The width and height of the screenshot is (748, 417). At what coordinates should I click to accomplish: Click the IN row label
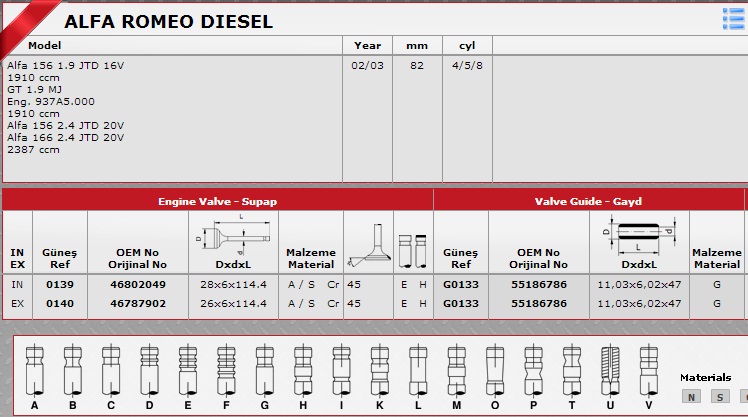[17, 285]
